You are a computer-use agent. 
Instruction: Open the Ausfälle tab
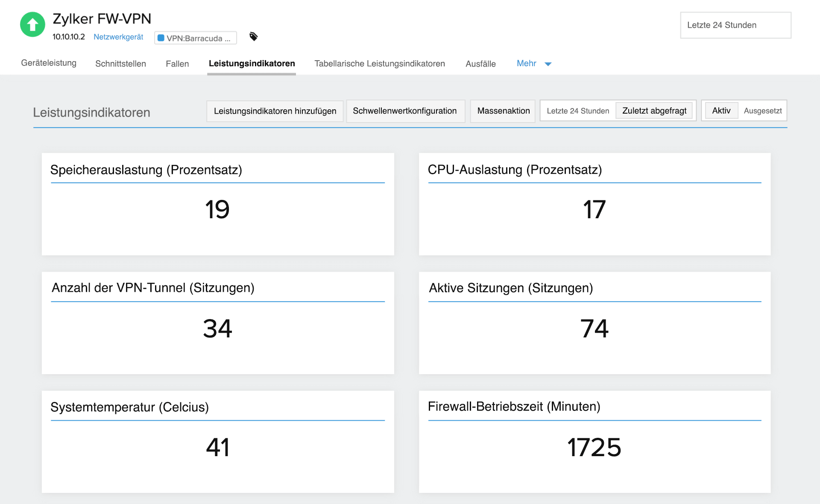(x=480, y=63)
